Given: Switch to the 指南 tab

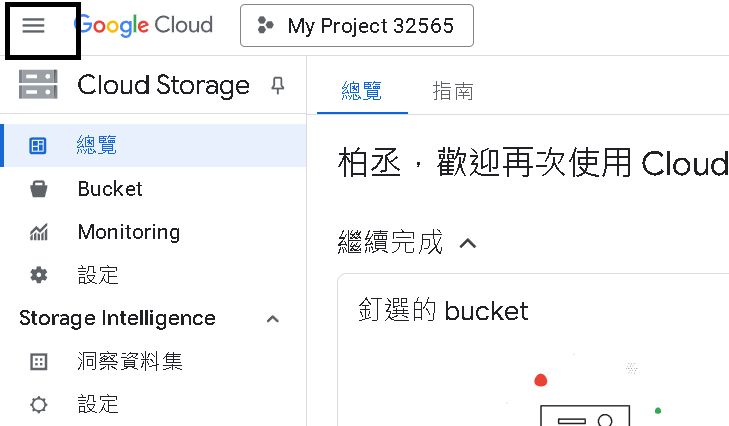Looking at the screenshot, I should 453,91.
